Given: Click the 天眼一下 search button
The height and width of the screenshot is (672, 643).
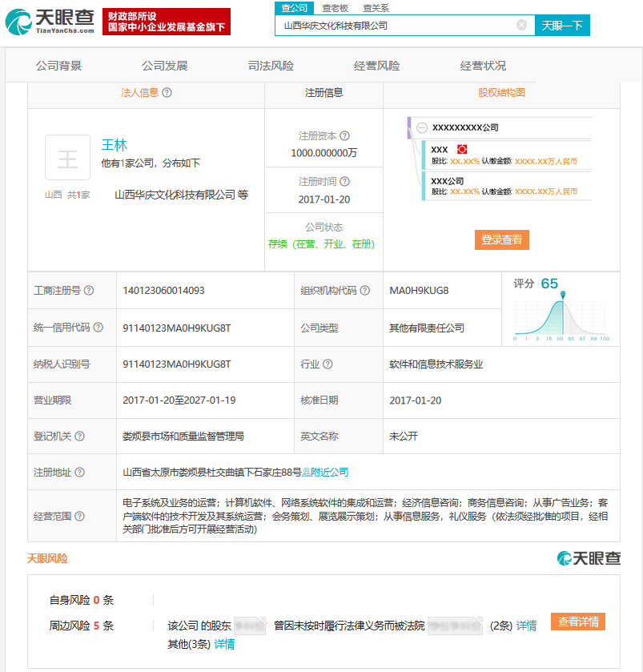Looking at the screenshot, I should coord(562,26).
